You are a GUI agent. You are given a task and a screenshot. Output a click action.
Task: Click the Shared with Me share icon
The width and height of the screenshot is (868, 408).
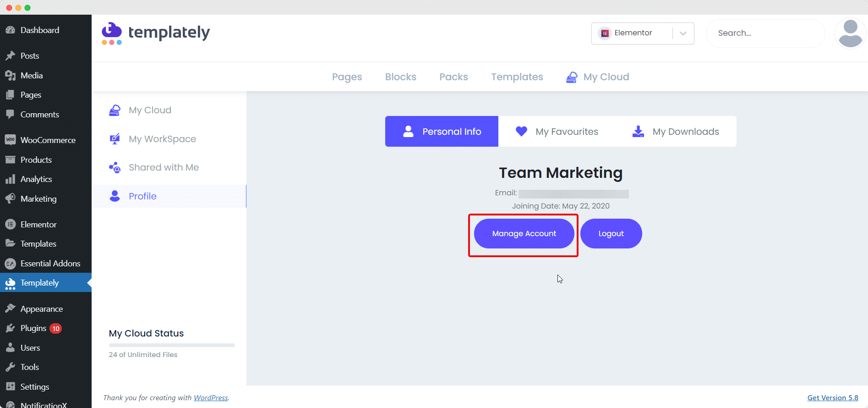115,168
